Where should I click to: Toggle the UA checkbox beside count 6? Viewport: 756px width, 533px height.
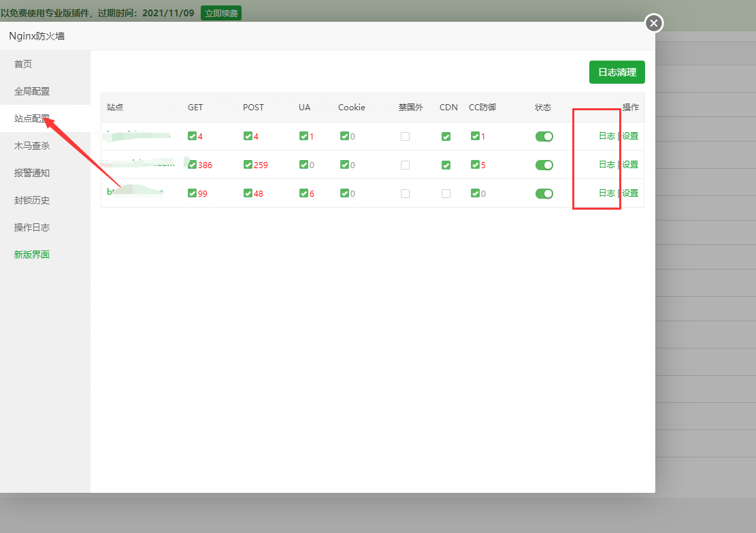[303, 193]
